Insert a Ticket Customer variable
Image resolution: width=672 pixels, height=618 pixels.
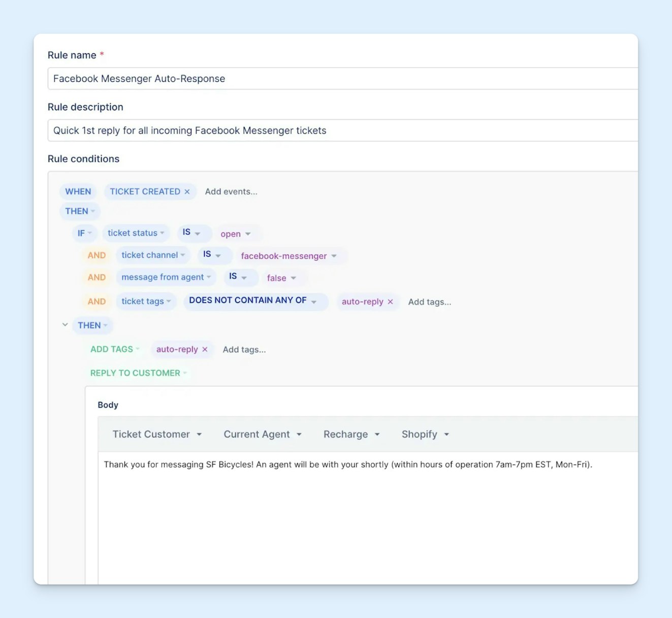point(157,434)
